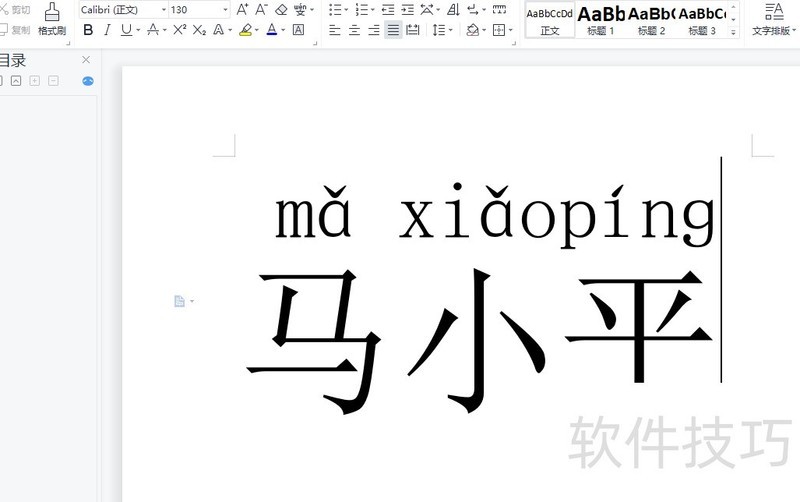The height and width of the screenshot is (502, 800).
Task: Center align text
Action: pos(354,31)
